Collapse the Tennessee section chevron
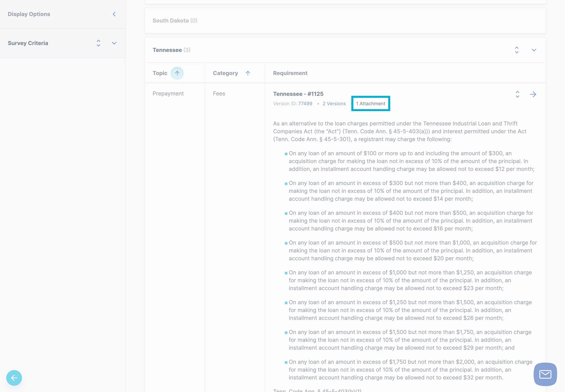 pos(534,50)
